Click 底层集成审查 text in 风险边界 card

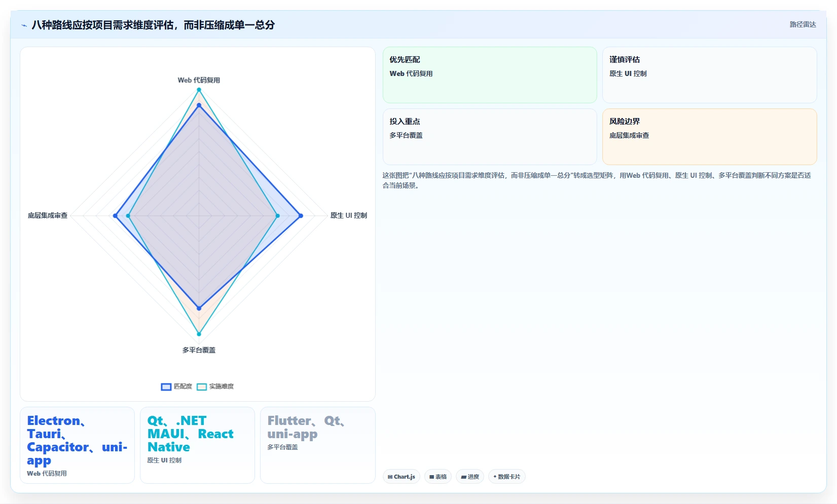pyautogui.click(x=629, y=135)
